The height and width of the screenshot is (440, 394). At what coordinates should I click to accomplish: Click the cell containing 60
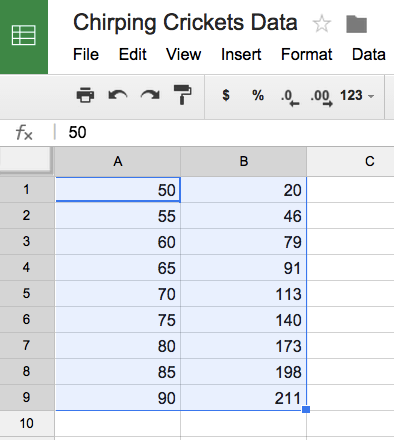point(118,242)
